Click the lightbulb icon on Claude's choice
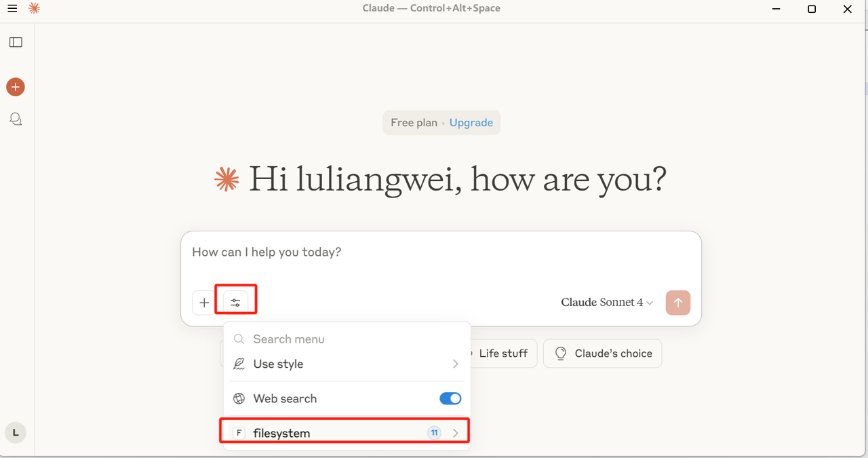Viewport: 868px width, 458px height. (x=561, y=354)
